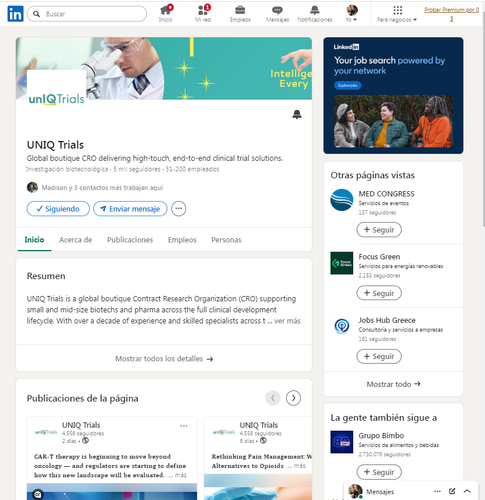Viewport: 485px width, 500px height.
Task: Click the globe visibility icon on 2 días post
Action: (x=85, y=441)
